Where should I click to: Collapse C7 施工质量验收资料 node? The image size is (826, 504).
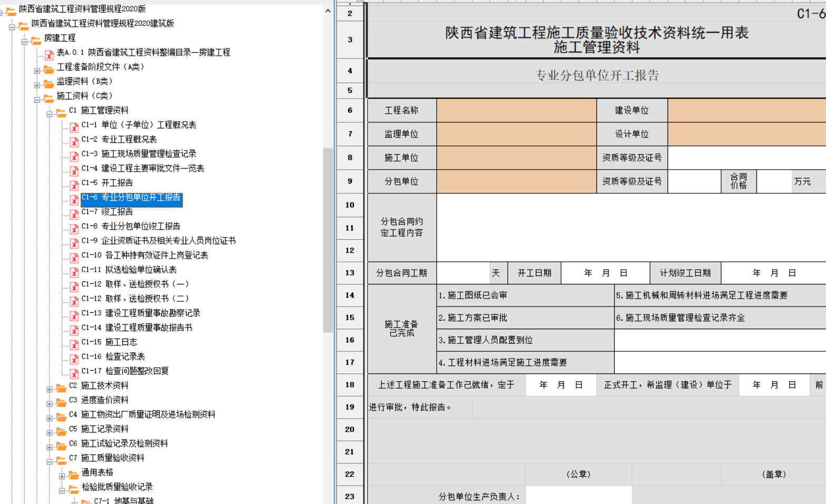(x=50, y=461)
